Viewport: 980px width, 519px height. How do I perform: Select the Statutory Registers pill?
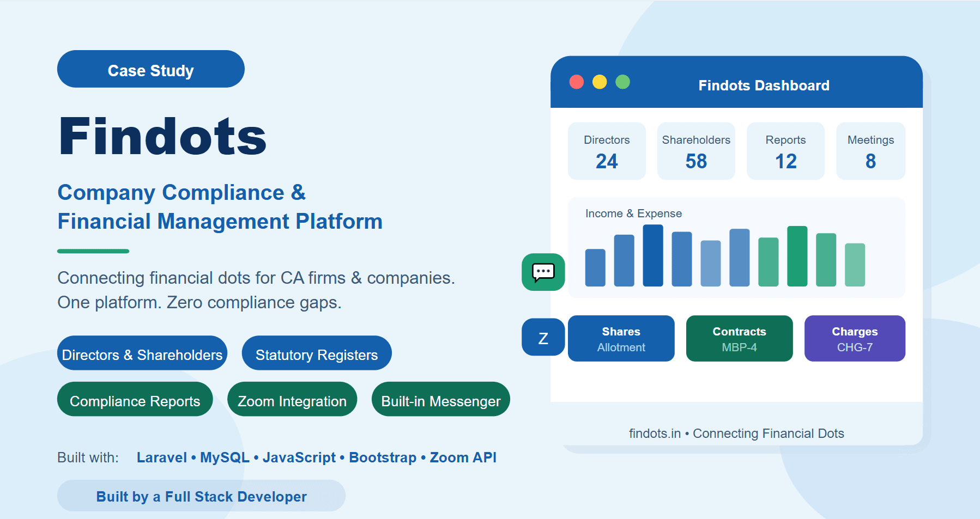[x=317, y=353]
